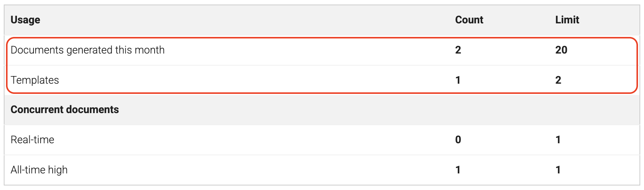Screen dimensions: 644x190
Task: Click the Templates limit value 2
Action: click(558, 80)
